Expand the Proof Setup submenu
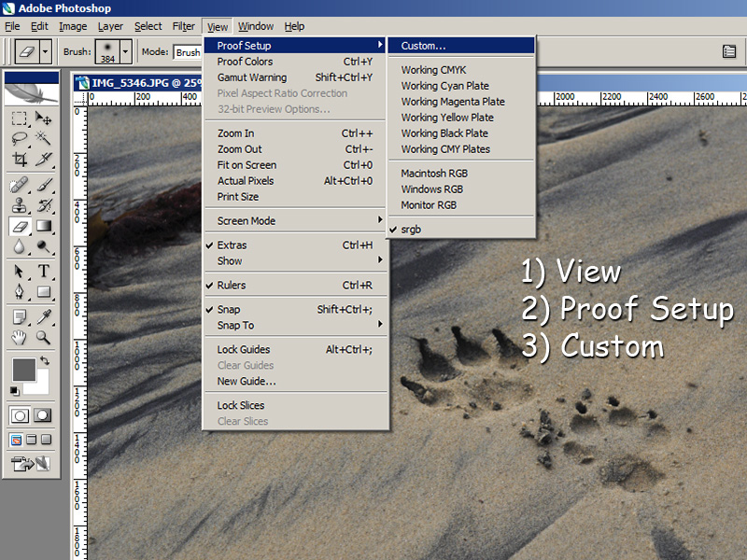Viewport: 747px width, 560px height. [x=295, y=45]
